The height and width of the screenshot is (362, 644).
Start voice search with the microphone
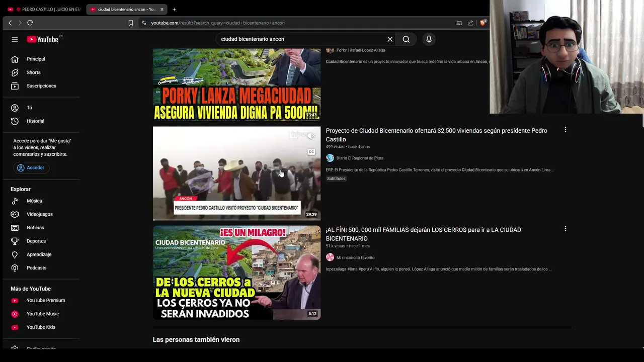(429, 39)
